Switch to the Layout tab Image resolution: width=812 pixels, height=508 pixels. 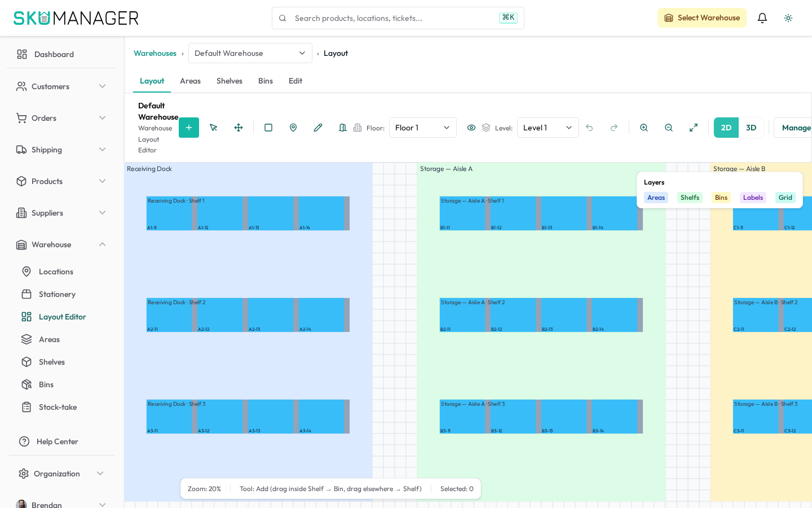coord(152,81)
